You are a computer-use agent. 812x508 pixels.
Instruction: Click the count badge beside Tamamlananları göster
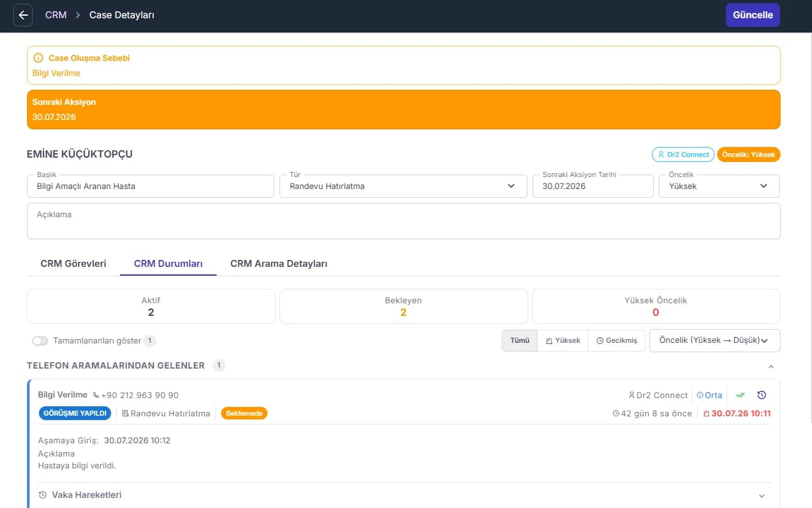149,341
